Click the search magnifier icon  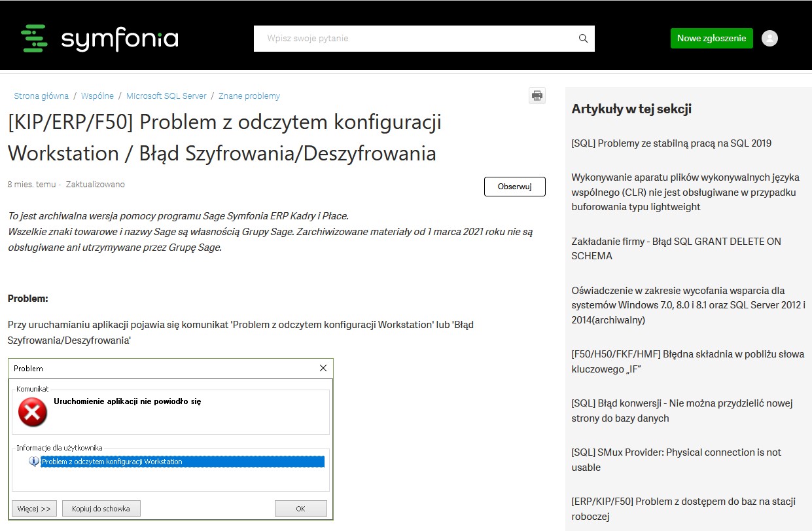click(x=584, y=39)
